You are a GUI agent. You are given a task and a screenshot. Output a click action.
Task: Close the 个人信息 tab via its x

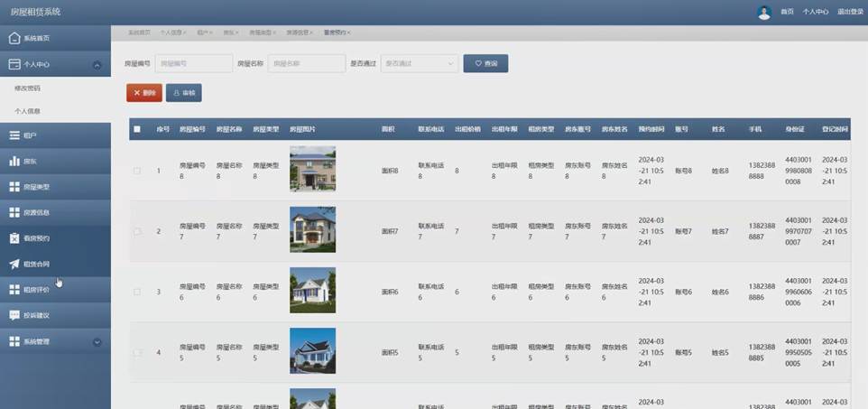184,33
